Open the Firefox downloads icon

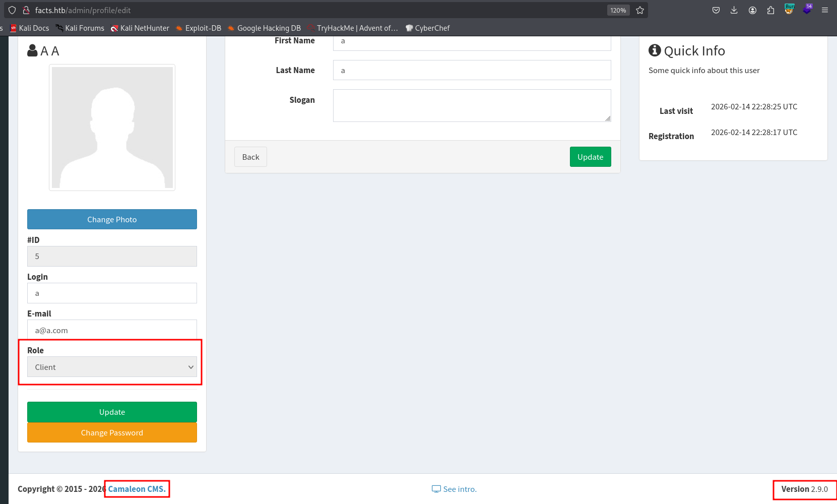click(x=734, y=10)
